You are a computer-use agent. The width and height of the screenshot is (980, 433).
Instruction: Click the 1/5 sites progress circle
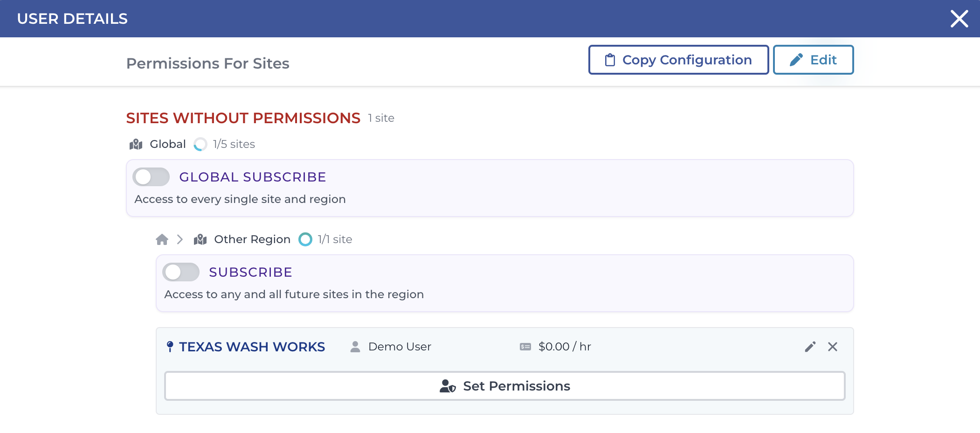tap(200, 144)
